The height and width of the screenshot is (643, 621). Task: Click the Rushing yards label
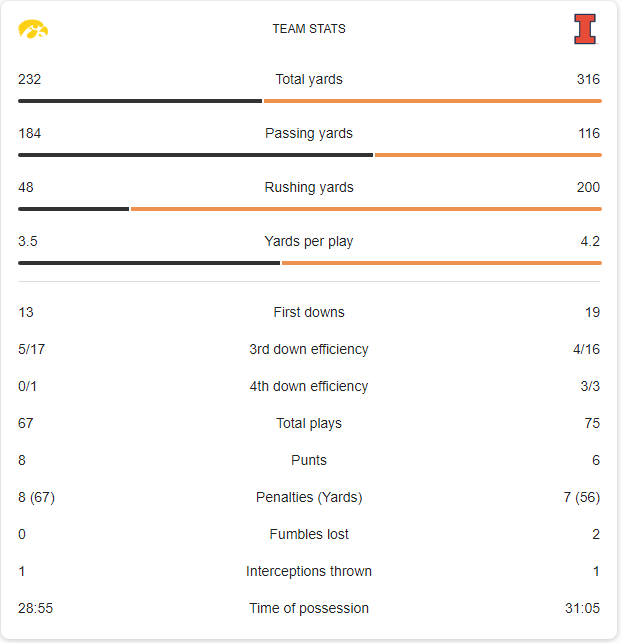(x=309, y=188)
